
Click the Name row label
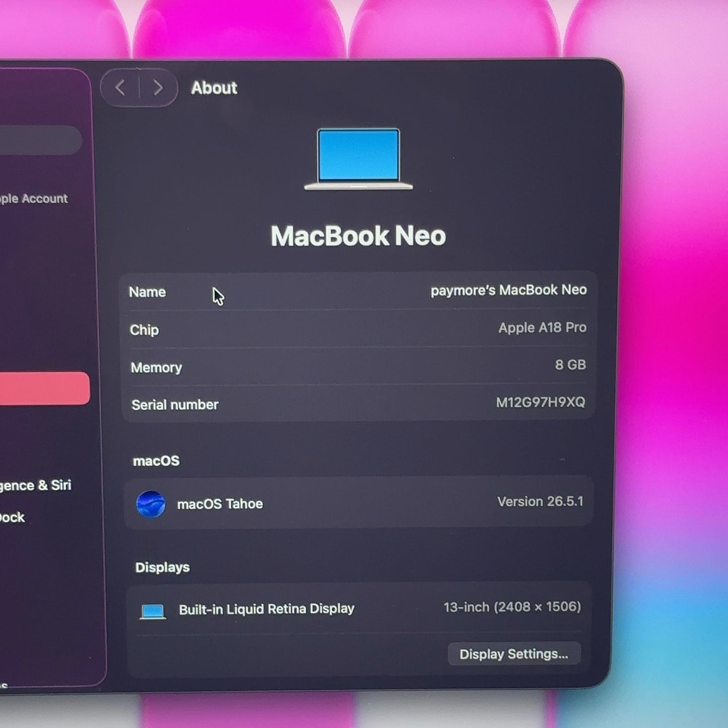[147, 292]
